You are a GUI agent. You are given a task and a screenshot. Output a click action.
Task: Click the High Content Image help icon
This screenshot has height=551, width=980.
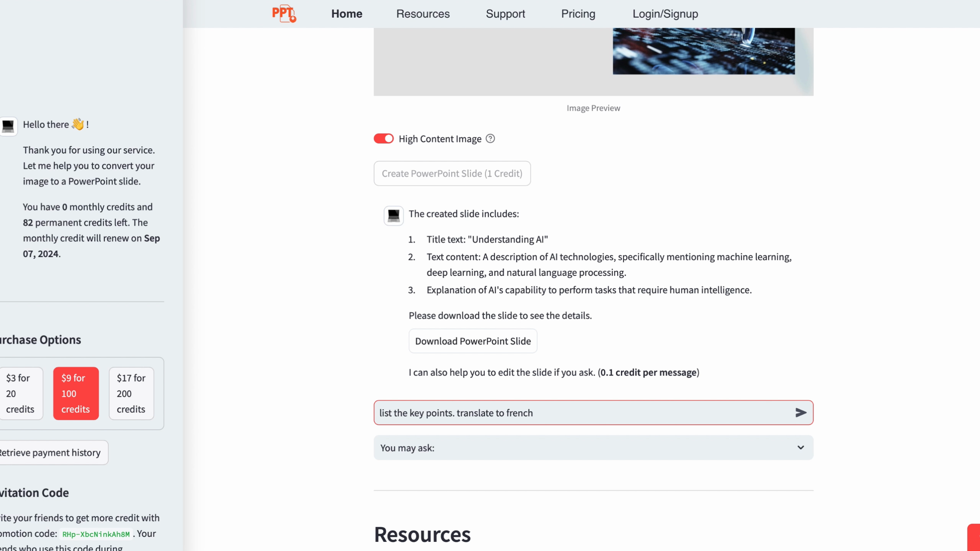point(490,139)
